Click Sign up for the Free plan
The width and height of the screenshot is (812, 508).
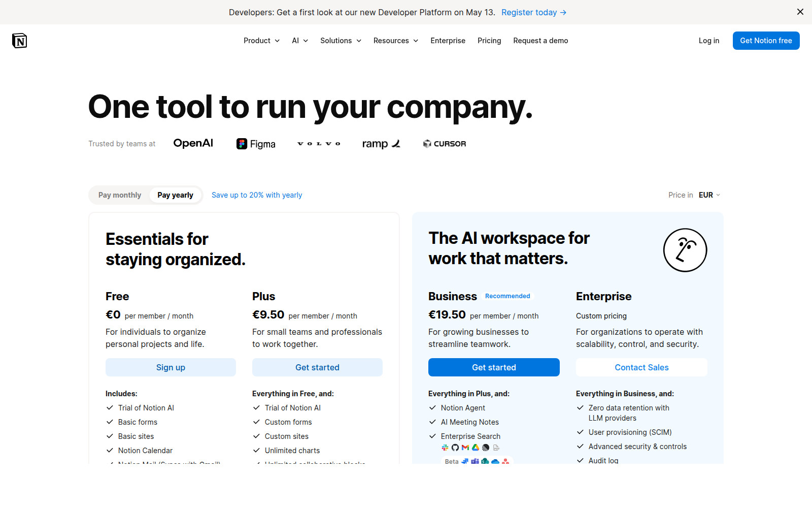[171, 367]
